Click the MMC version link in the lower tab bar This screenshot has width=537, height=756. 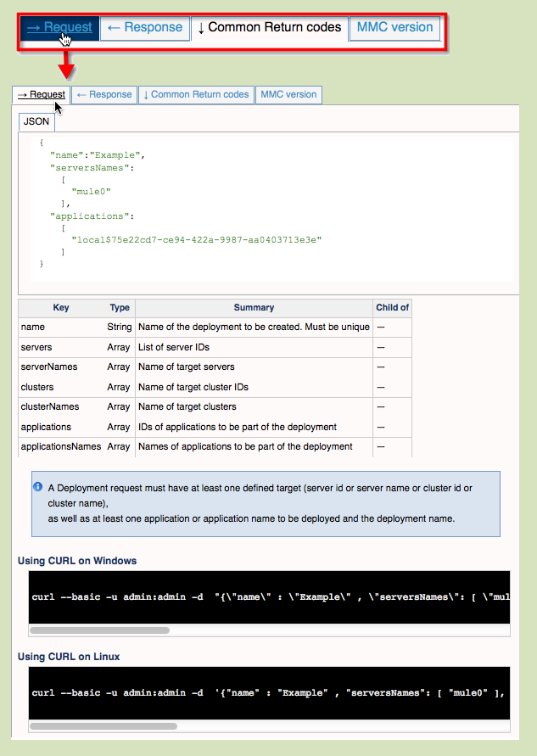288,94
